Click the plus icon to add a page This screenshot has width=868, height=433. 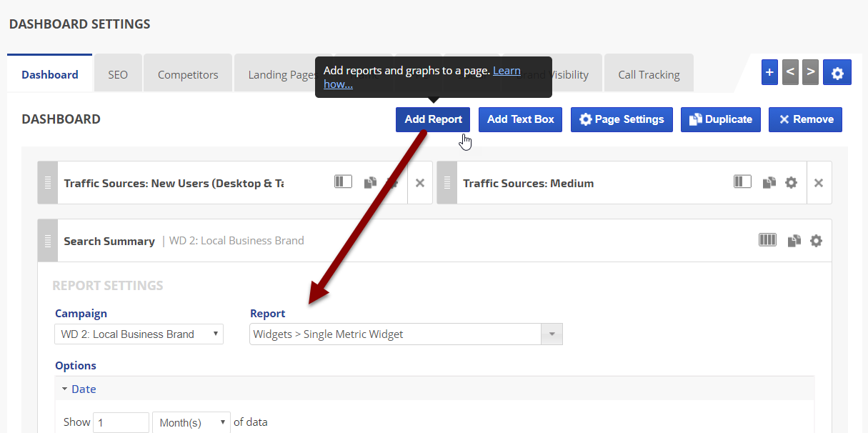769,72
